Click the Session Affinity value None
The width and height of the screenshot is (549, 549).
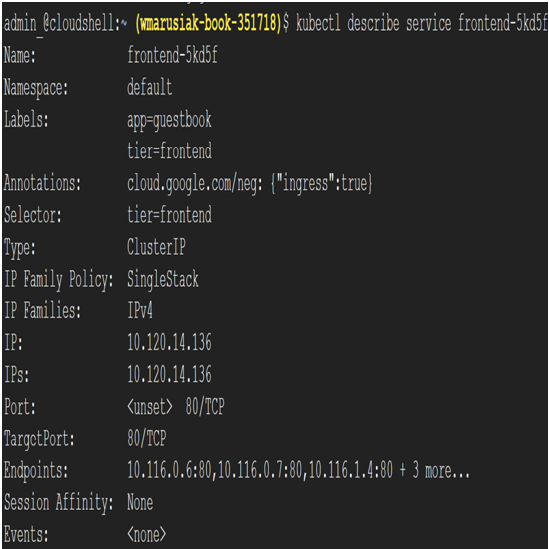pos(140,502)
